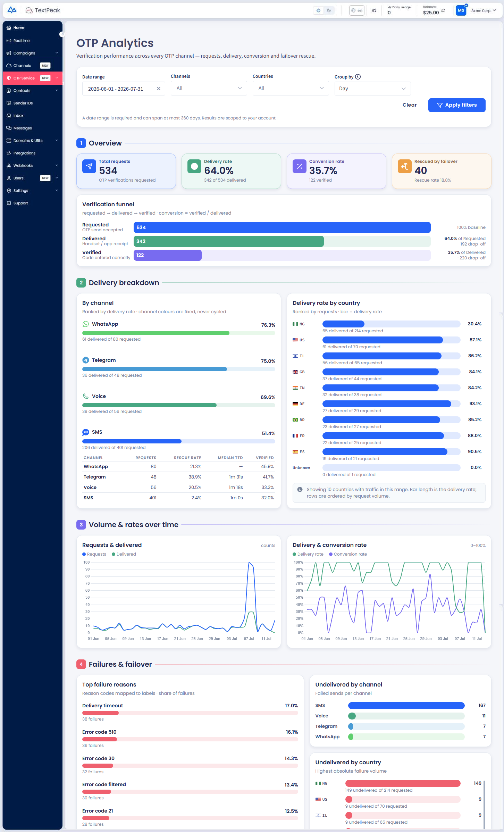
Task: Open Support in sidebar
Action: click(33, 203)
